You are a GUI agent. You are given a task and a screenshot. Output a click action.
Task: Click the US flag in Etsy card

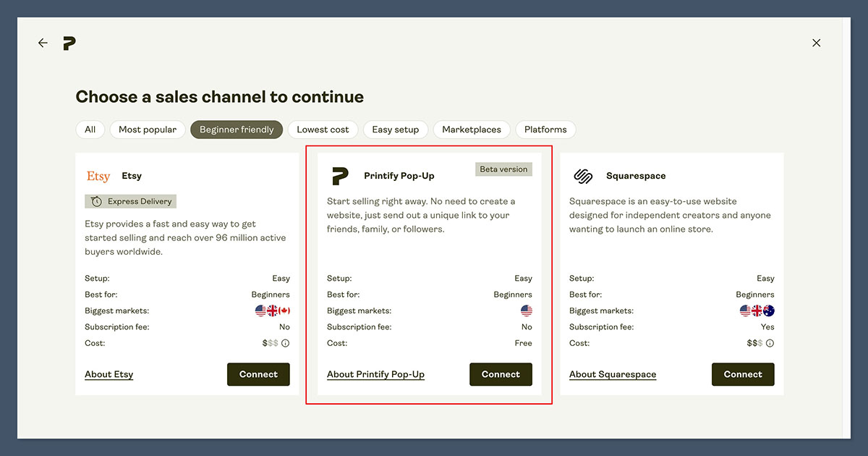(261, 311)
